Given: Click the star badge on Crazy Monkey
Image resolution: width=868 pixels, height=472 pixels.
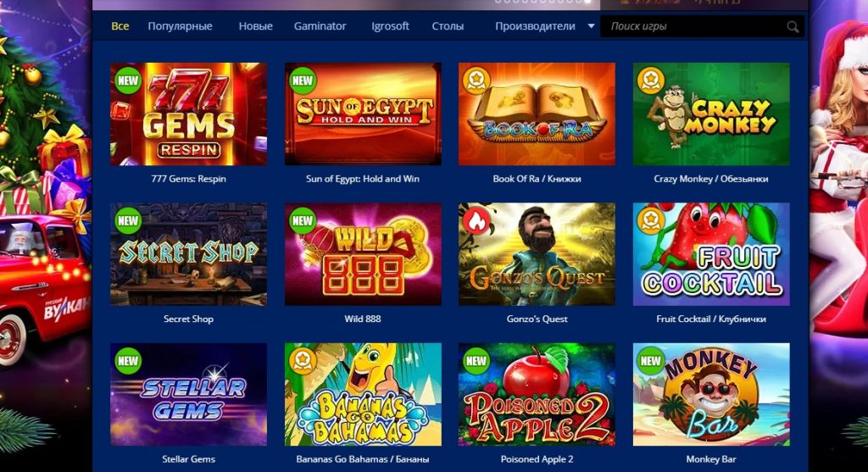Looking at the screenshot, I should click(x=651, y=81).
